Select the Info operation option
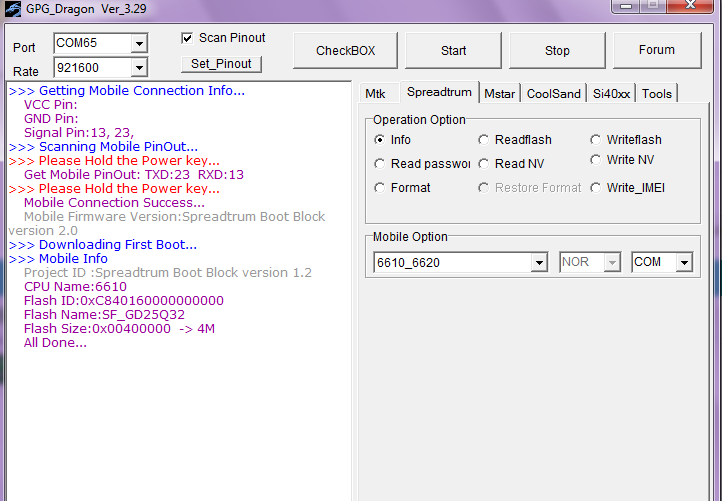The image size is (722, 501). [x=379, y=140]
